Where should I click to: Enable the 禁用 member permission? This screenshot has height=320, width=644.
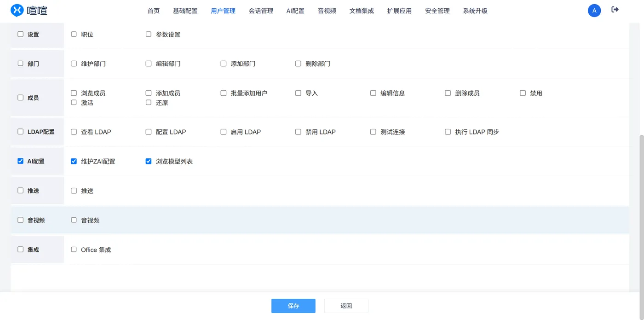[523, 93]
